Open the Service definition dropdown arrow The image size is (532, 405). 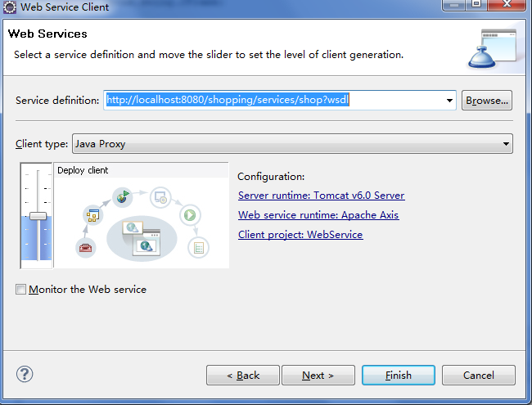click(x=449, y=101)
